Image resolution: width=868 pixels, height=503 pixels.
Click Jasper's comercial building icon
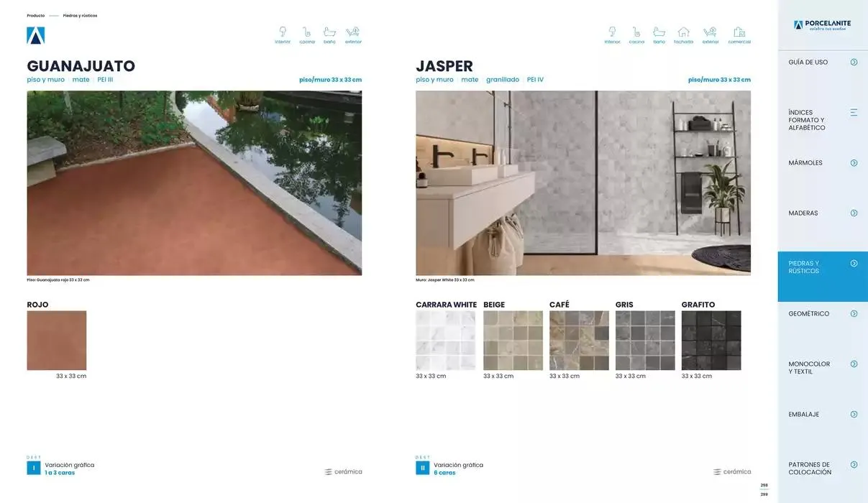739,32
